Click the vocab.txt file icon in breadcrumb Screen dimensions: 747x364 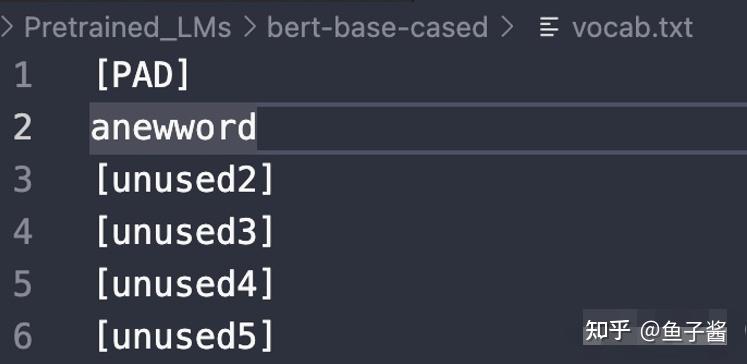[x=549, y=27]
